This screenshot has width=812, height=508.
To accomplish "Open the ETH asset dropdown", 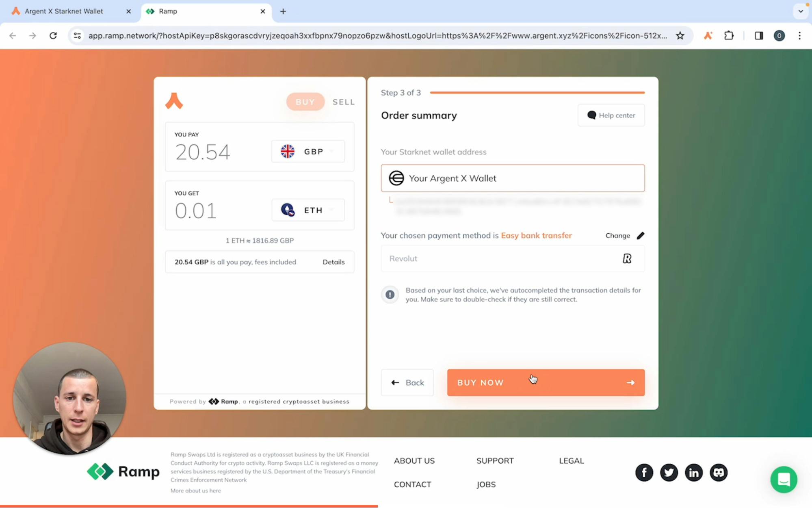I will [308, 210].
